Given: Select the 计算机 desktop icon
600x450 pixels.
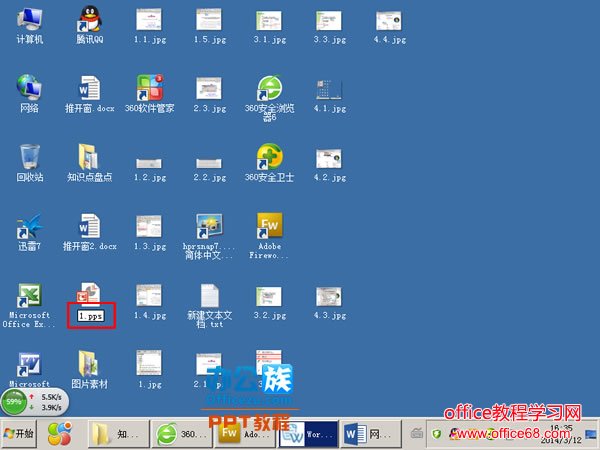Looking at the screenshot, I should pyautogui.click(x=29, y=26).
